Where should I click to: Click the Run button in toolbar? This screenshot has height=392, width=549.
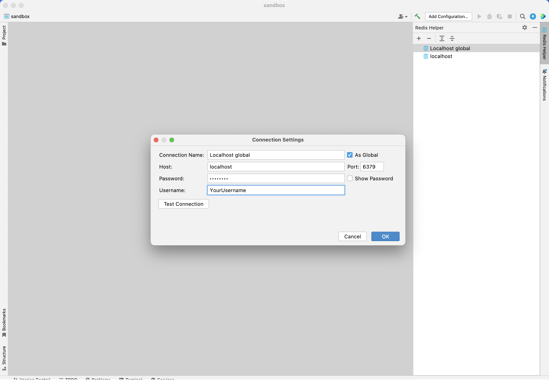pyautogui.click(x=479, y=16)
